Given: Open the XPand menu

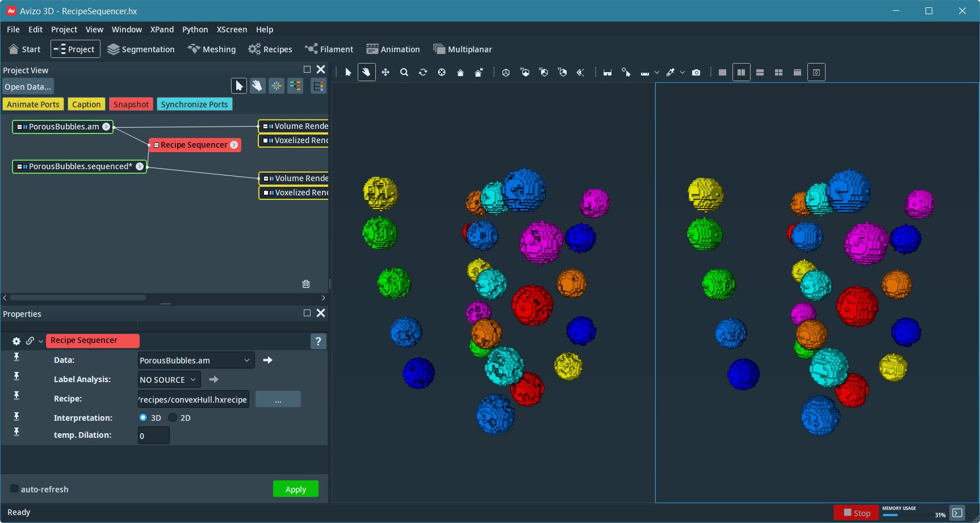Looking at the screenshot, I should (x=162, y=30).
